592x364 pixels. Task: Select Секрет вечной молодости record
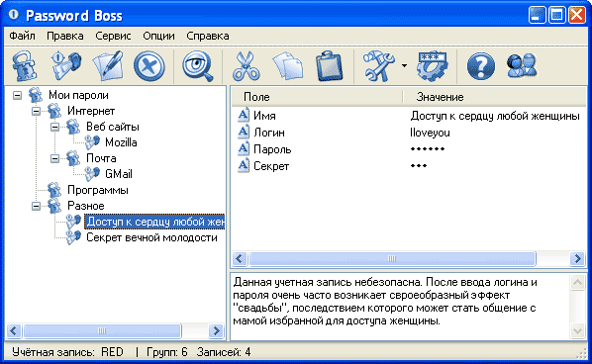point(151,237)
